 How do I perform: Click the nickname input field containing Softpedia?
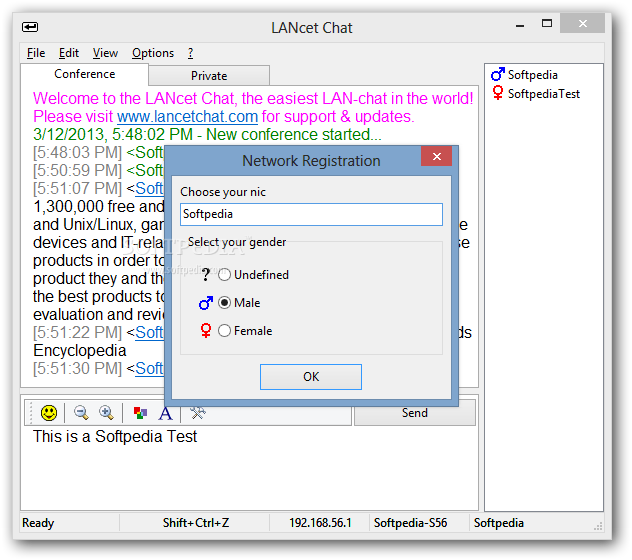311,214
